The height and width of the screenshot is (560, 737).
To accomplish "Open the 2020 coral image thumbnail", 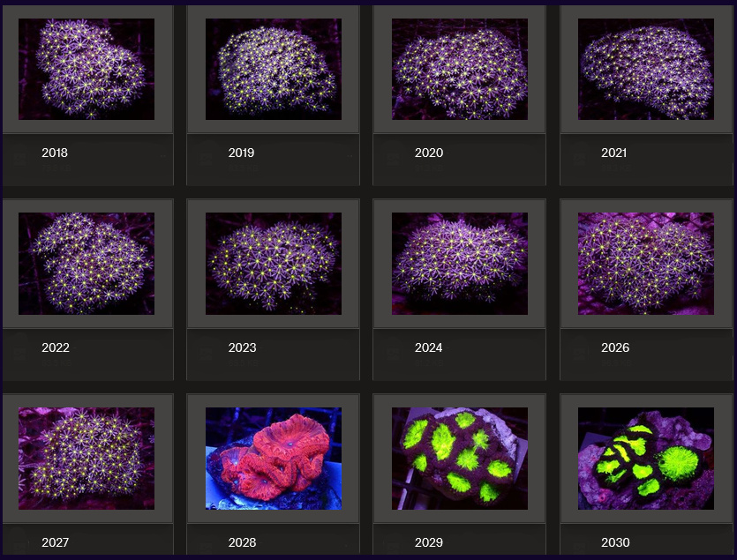I will point(460,69).
